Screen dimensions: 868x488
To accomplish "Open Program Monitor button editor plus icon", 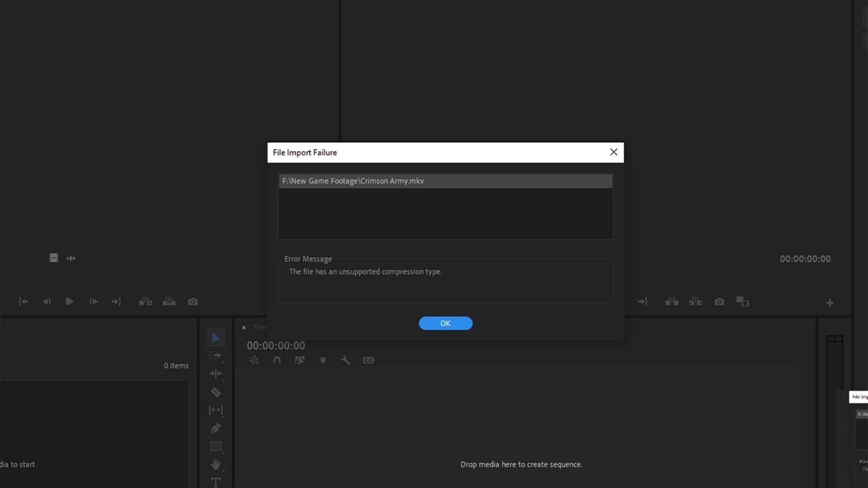I will [x=830, y=303].
